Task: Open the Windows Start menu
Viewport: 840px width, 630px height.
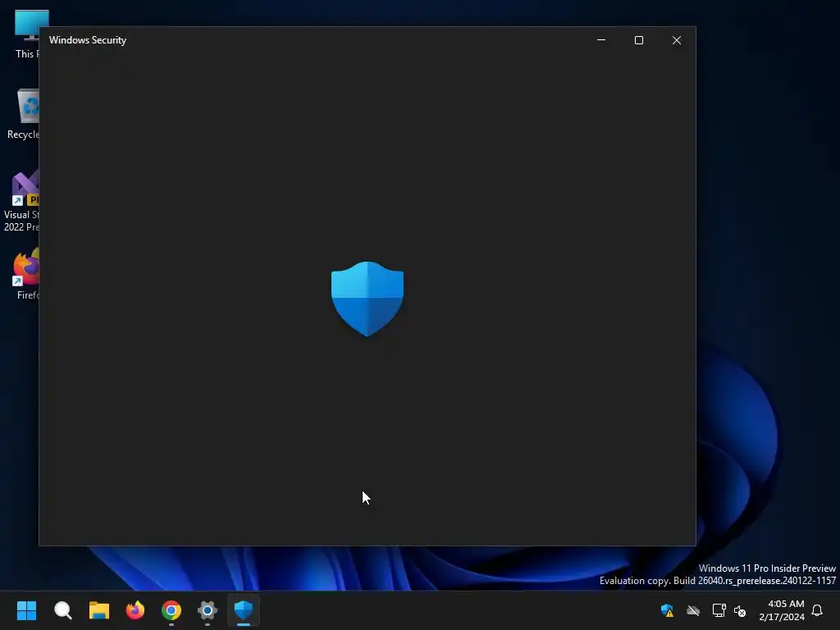Action: (x=26, y=610)
